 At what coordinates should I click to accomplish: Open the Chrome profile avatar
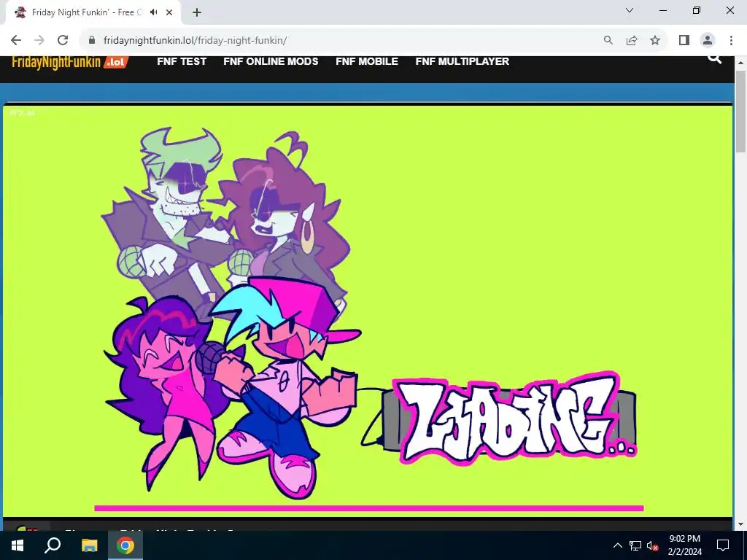coord(708,41)
